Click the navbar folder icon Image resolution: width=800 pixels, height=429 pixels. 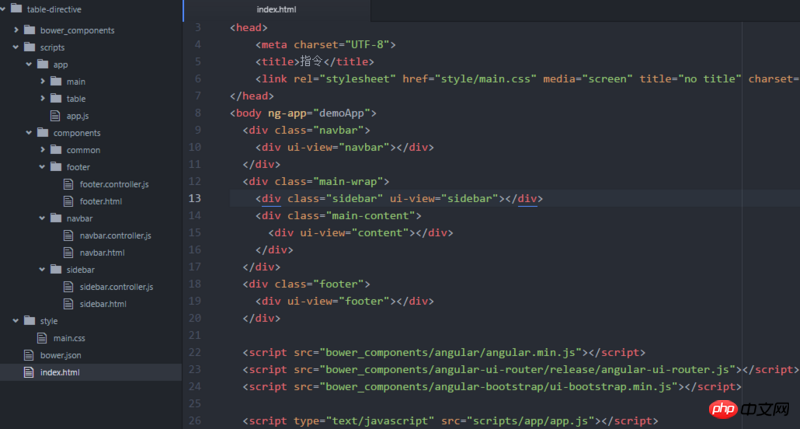click(x=56, y=218)
